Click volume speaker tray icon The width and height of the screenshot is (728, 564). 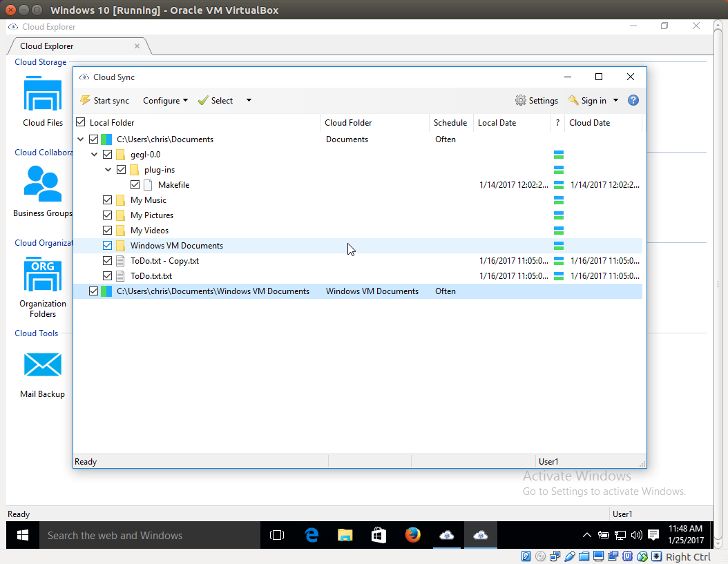click(637, 535)
